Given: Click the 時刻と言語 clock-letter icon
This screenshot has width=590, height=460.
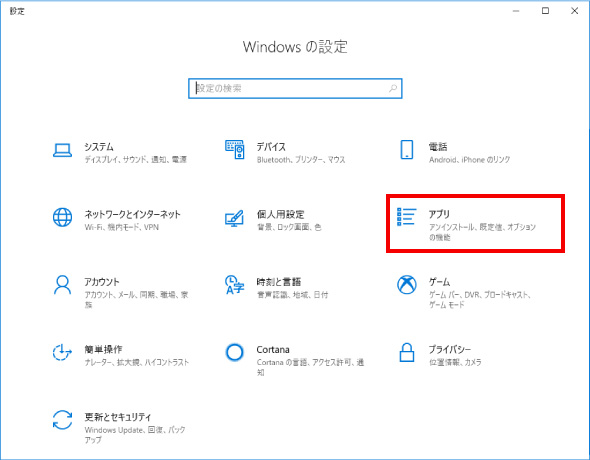Looking at the screenshot, I should (235, 285).
